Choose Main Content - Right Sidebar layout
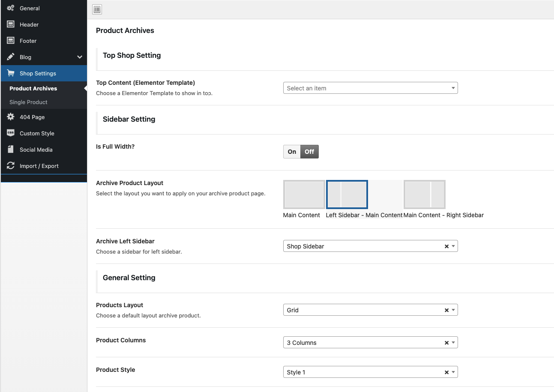The height and width of the screenshot is (392, 554). click(x=424, y=195)
